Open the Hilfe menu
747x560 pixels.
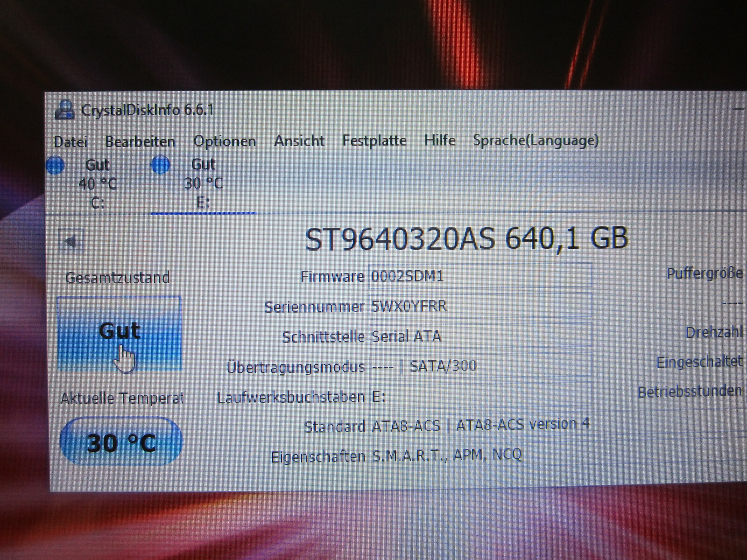point(440,140)
